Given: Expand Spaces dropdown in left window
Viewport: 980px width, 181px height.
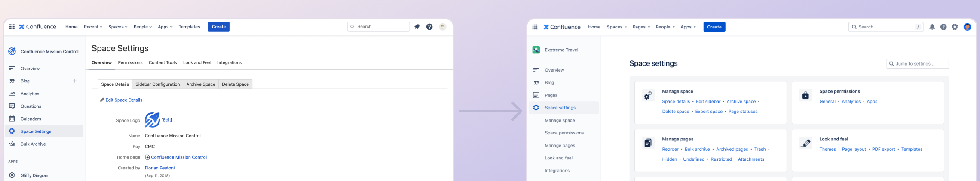Looking at the screenshot, I should pyautogui.click(x=118, y=27).
